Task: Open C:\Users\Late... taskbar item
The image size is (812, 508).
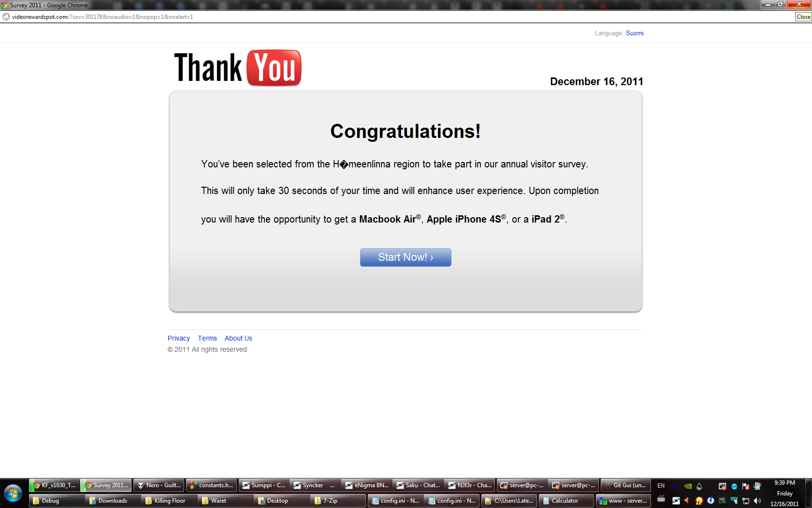Action: tap(509, 501)
